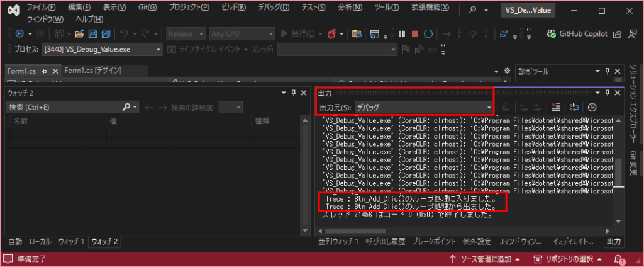Open the 拡張機能(X) menu

430,7
